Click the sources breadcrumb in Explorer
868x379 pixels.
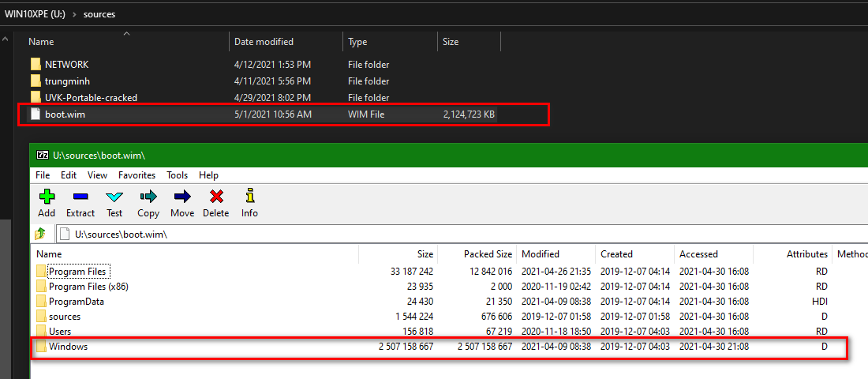coord(99,14)
